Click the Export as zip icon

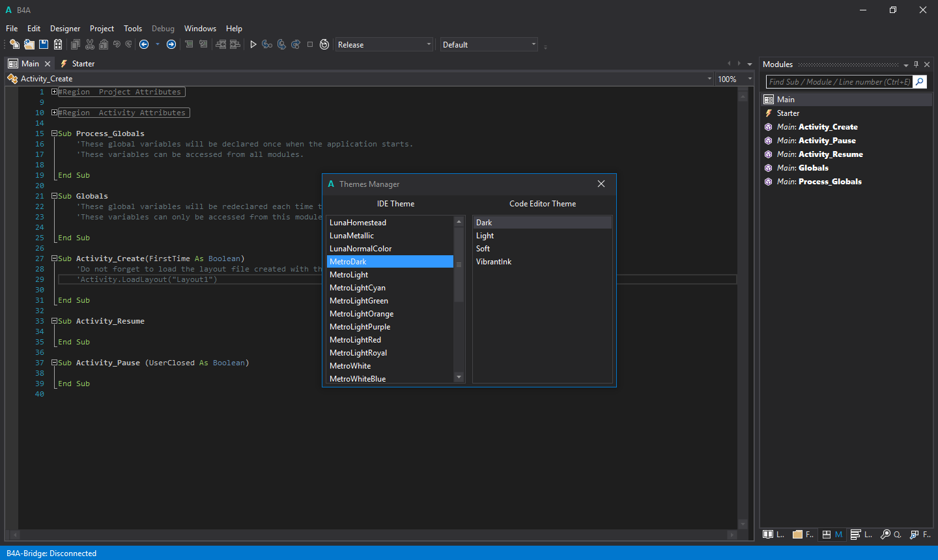pos(58,44)
